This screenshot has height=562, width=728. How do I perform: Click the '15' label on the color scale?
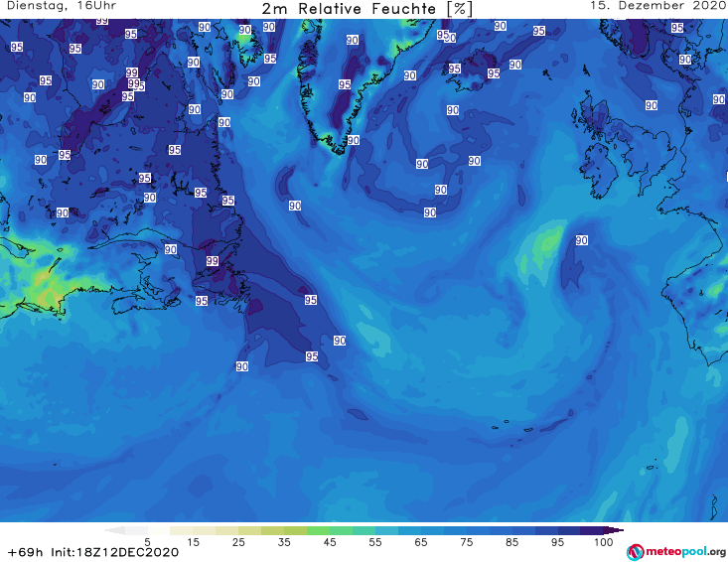coord(193,542)
